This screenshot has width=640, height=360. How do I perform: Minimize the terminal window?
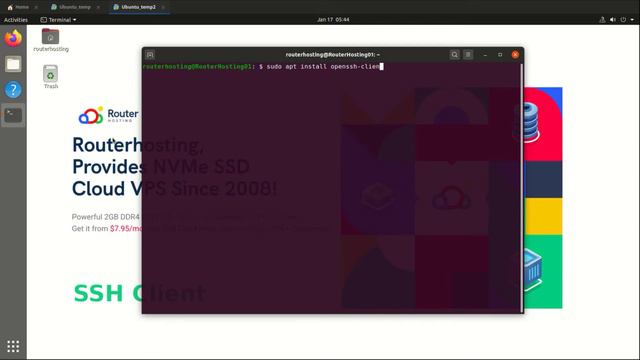[x=485, y=55]
